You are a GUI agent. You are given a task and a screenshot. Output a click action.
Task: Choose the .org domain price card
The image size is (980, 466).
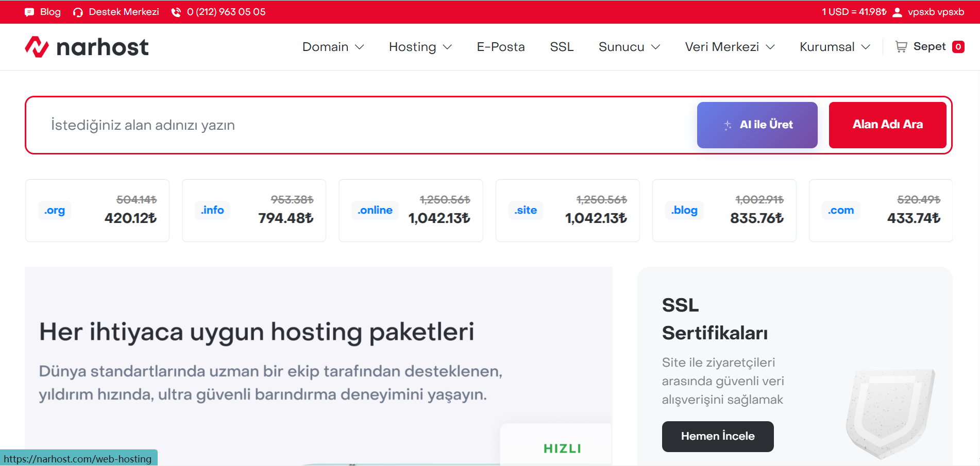point(97,211)
